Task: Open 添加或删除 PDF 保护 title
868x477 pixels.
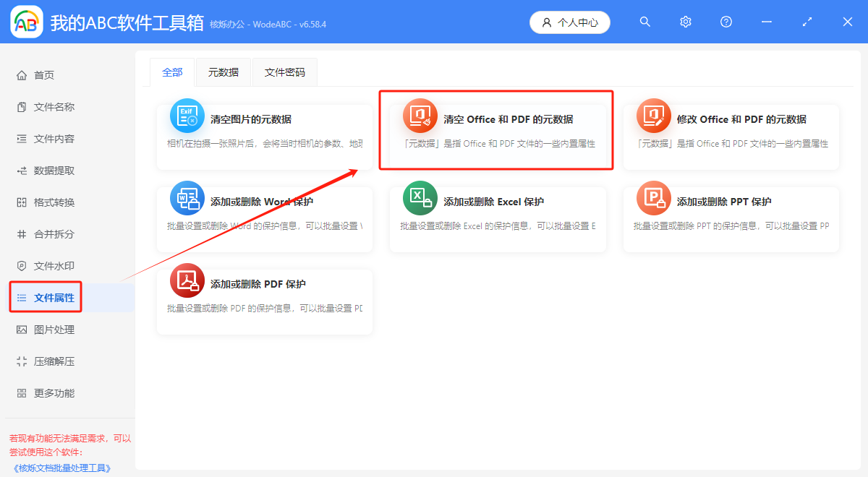Action: pyautogui.click(x=258, y=284)
